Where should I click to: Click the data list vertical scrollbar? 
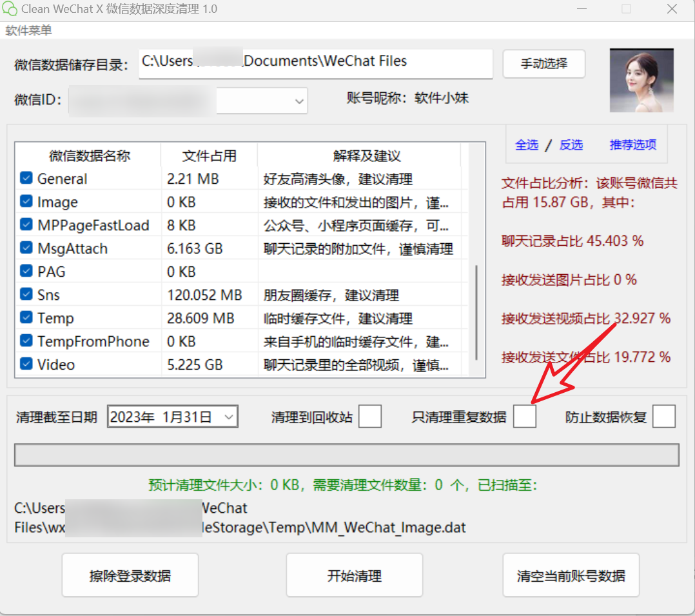pyautogui.click(x=476, y=313)
